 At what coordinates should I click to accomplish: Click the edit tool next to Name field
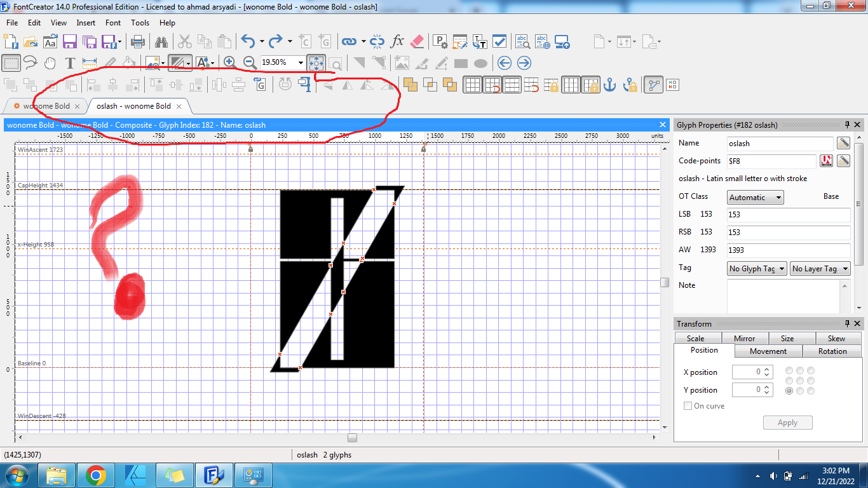click(x=843, y=143)
